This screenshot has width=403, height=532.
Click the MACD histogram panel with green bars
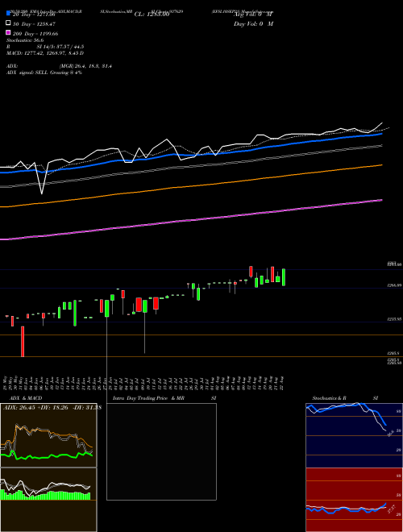click(48, 500)
